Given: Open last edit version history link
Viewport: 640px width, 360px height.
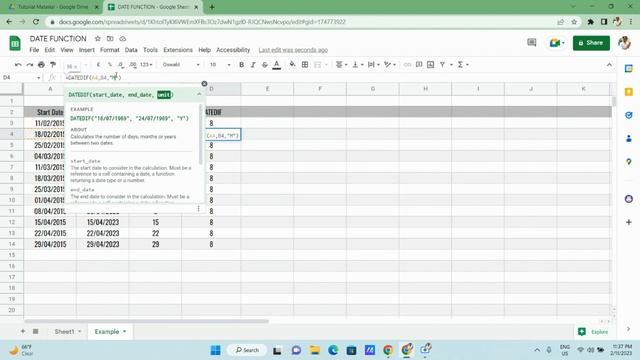Looking at the screenshot, I should 293,50.
